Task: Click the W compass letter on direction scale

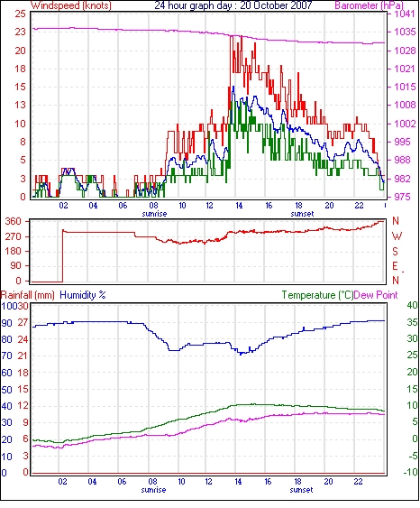Action: pyautogui.click(x=397, y=236)
